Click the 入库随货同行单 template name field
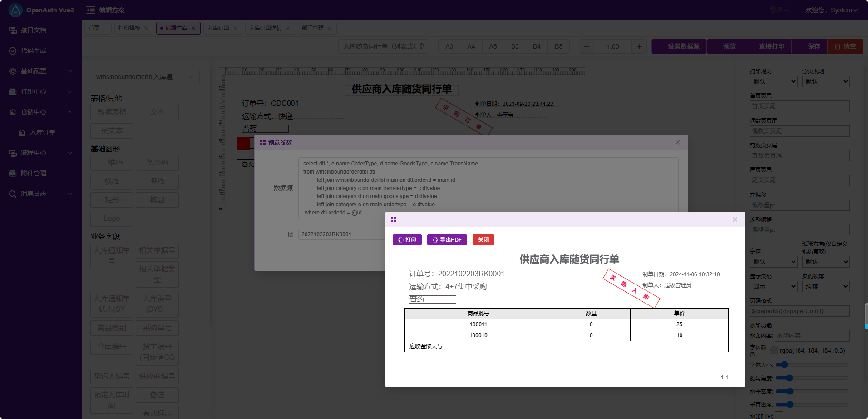The height and width of the screenshot is (419, 868). (x=384, y=46)
